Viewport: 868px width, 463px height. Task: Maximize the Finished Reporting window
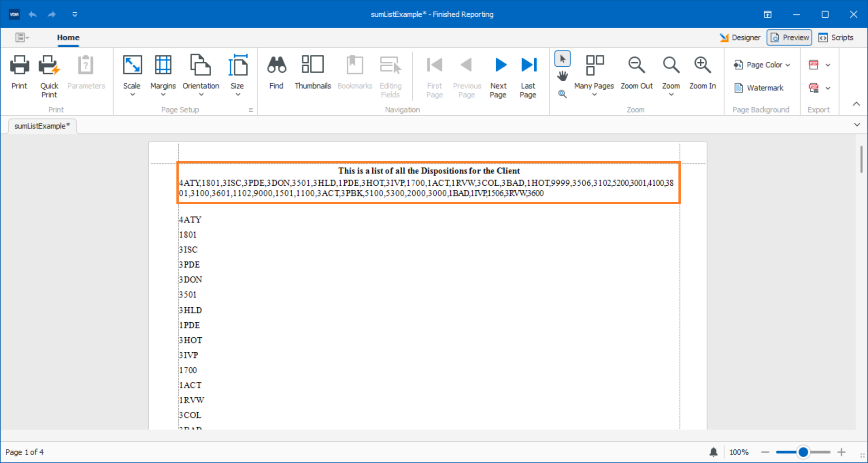click(x=825, y=15)
